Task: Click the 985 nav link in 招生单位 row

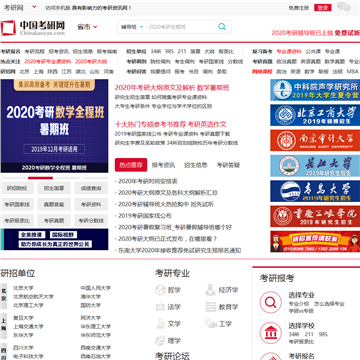Action: click(x=169, y=52)
